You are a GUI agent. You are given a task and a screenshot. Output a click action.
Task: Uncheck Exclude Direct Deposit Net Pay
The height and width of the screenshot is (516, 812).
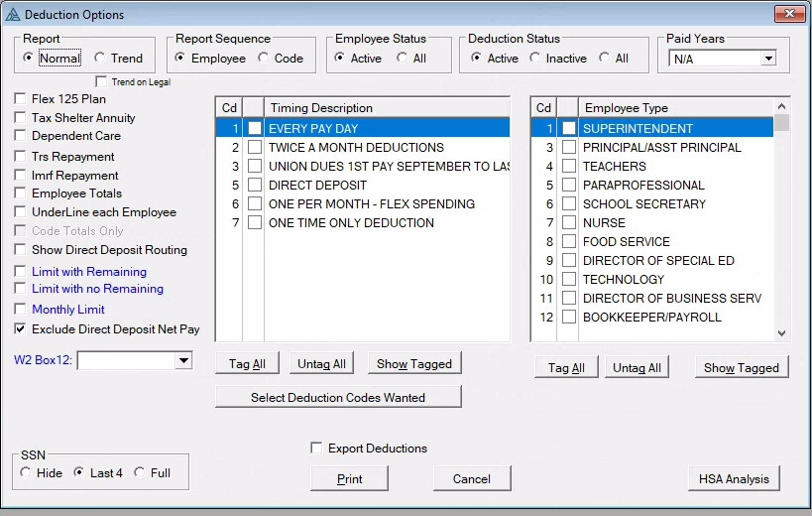[21, 328]
